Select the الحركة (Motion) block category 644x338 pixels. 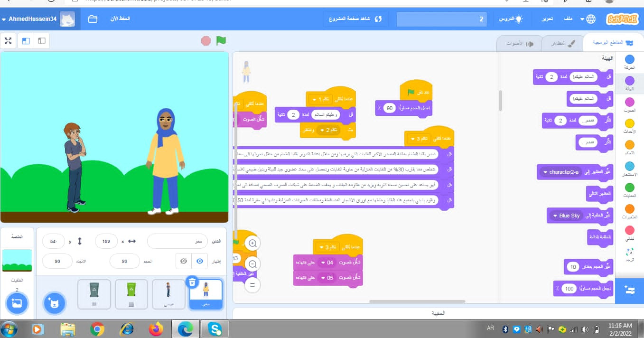coord(629,62)
